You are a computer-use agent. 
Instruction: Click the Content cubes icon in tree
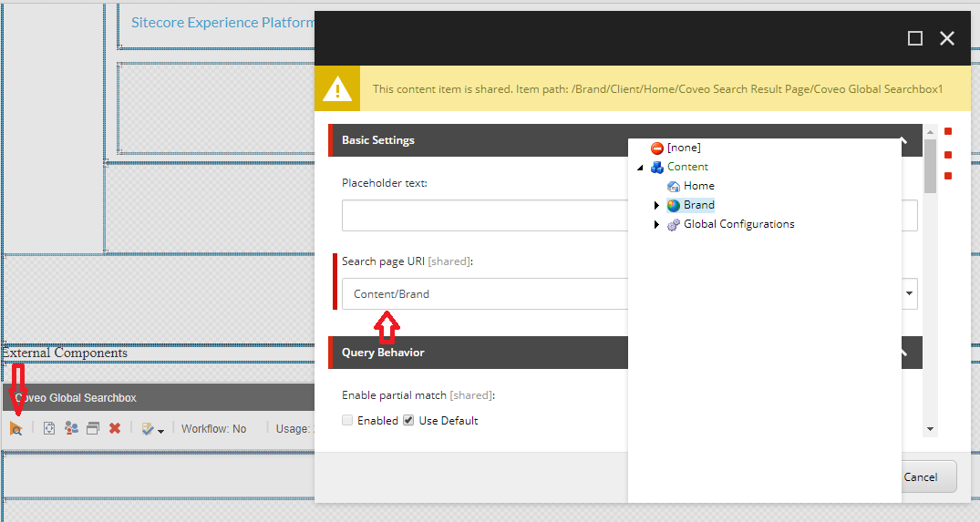[x=657, y=168]
